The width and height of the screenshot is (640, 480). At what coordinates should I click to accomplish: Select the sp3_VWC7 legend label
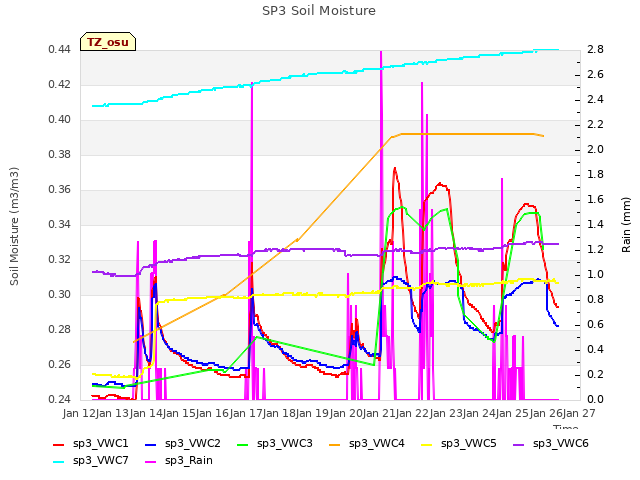tap(100, 461)
